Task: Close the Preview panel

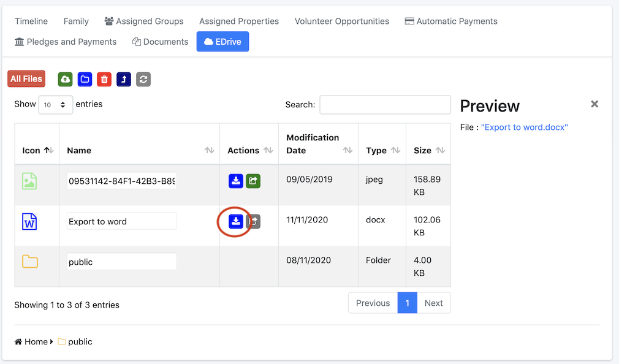Action: click(x=594, y=104)
